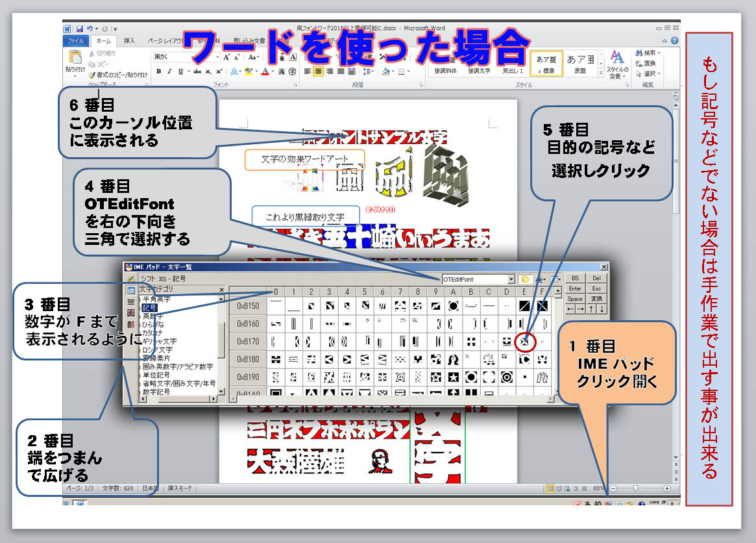Click the IME Pad handwriting icon
The width and height of the screenshot is (756, 543).
(x=130, y=279)
